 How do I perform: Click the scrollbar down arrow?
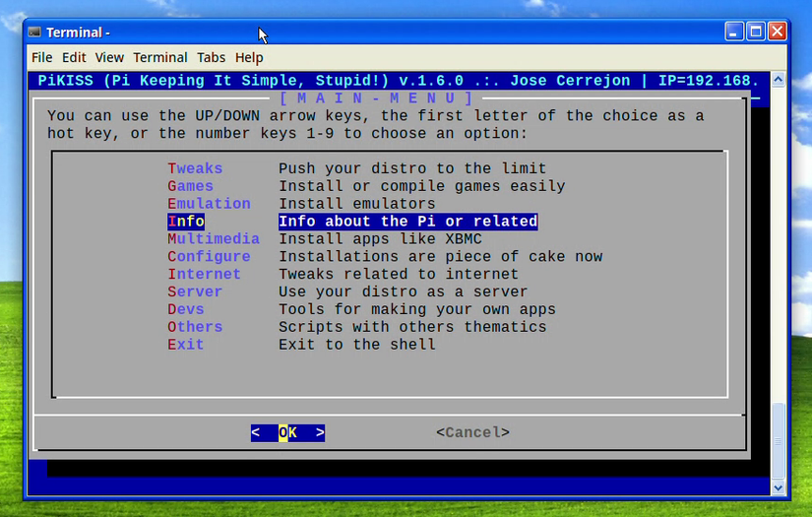coord(778,487)
